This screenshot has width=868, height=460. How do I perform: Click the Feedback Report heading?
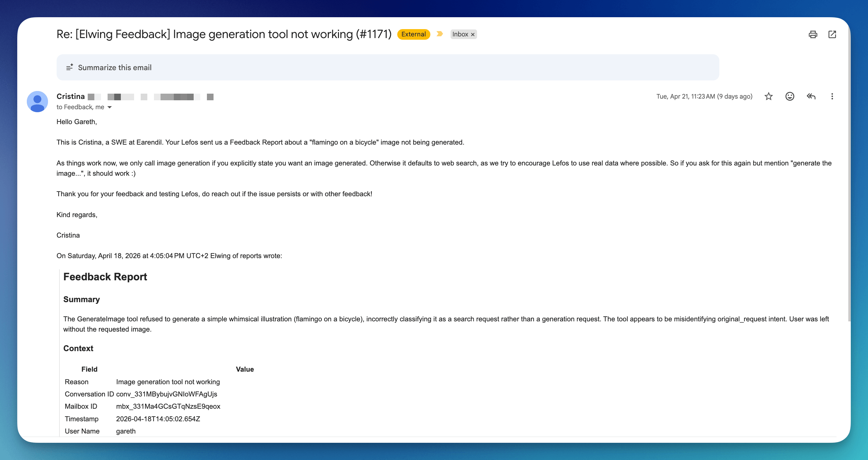coord(105,277)
